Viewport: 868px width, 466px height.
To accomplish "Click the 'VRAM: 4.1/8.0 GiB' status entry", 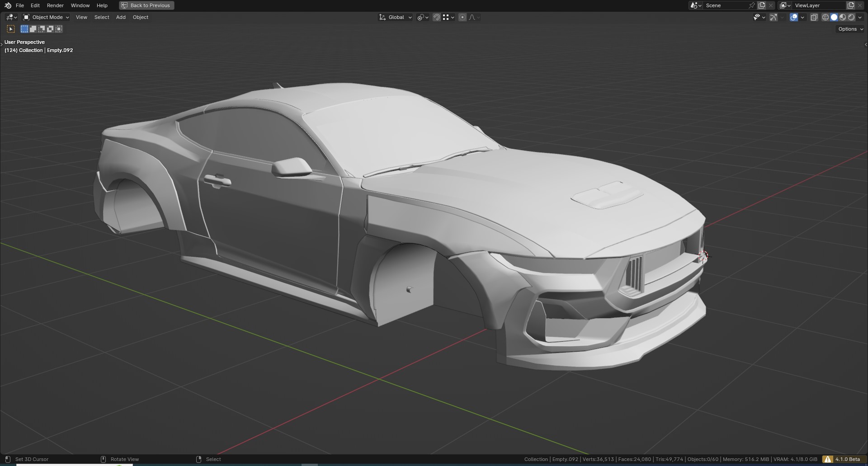I will (x=796, y=459).
